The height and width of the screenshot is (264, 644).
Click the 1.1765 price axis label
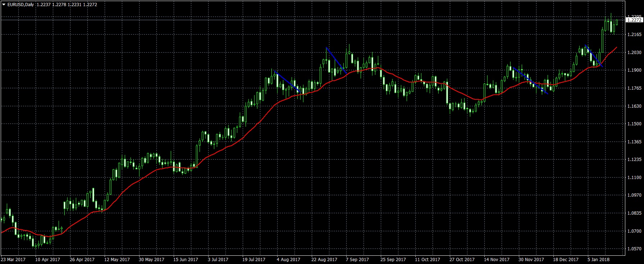[634, 88]
